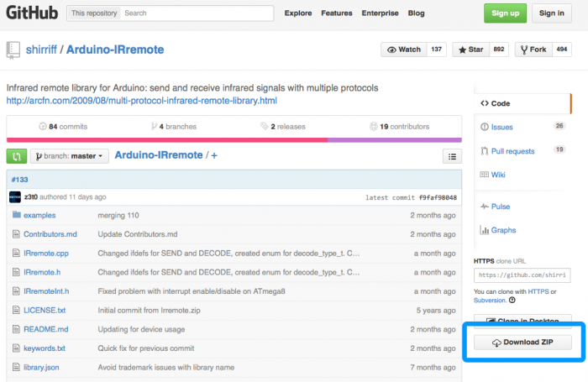Viewport: 588px width, 382px height.
Task: Click the Download ZIP button
Action: 522,343
